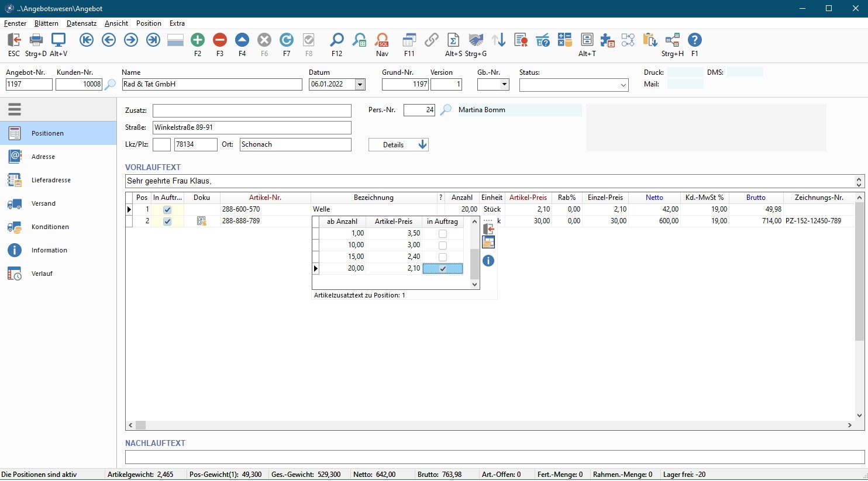Check in Auftrag for quantity 15,00 row
The height and width of the screenshot is (481, 868).
443,257
